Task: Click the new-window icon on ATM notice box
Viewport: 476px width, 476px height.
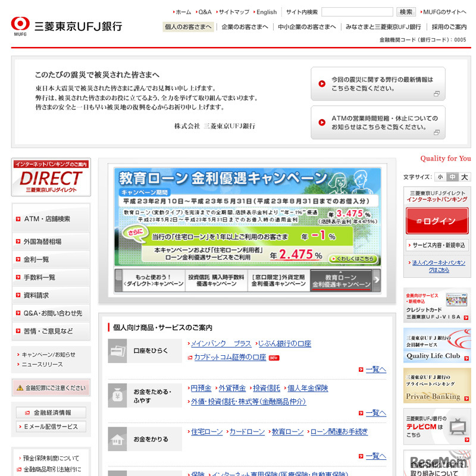Action: click(437, 132)
